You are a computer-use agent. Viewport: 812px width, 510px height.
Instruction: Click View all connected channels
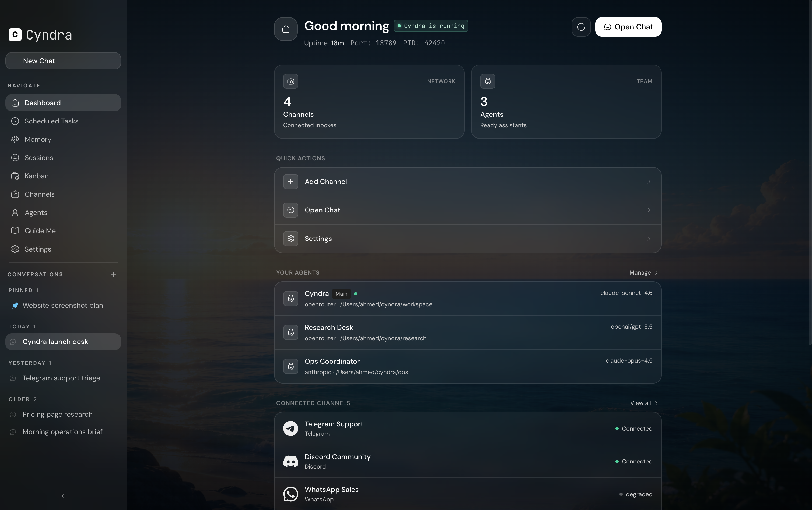tap(644, 403)
